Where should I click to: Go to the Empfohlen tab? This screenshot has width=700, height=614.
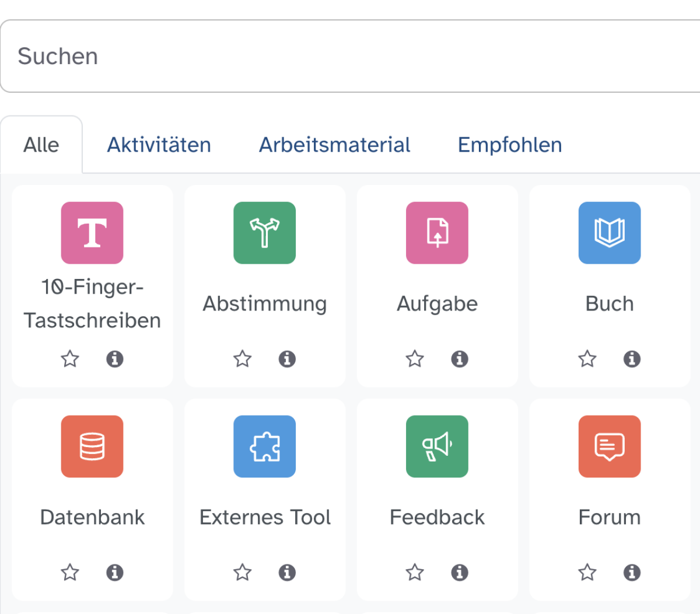[509, 145]
